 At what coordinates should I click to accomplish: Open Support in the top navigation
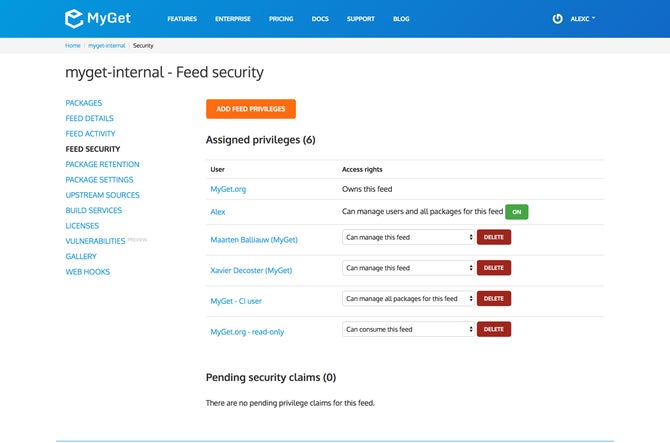point(361,19)
